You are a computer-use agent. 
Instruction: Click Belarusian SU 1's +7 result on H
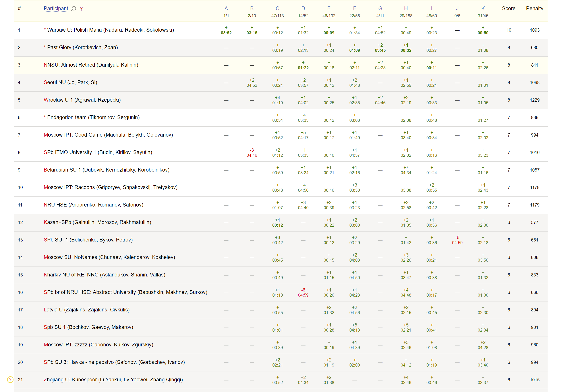point(406,170)
